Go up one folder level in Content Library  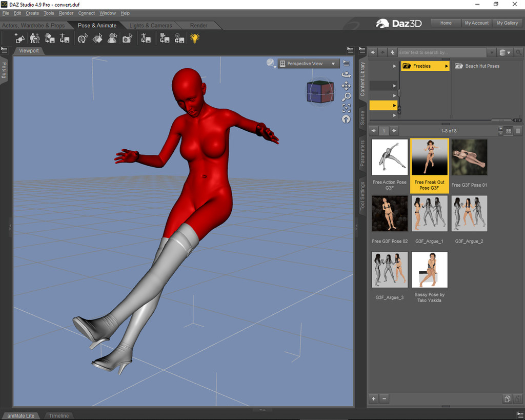[392, 52]
